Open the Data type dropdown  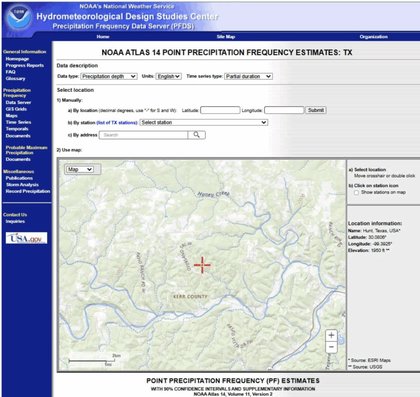[109, 76]
